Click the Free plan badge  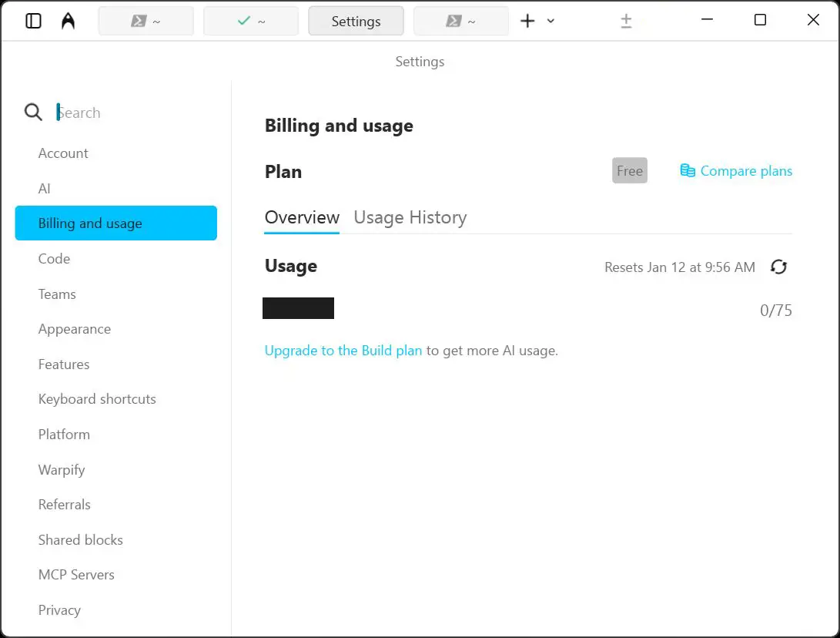629,171
